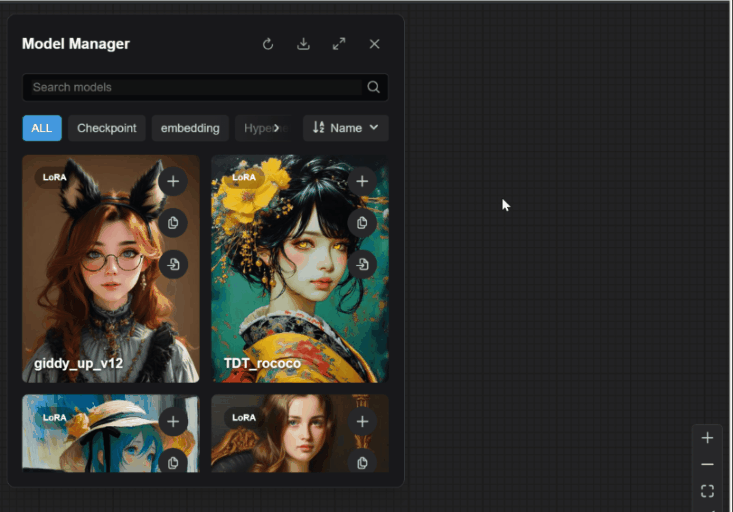Load giddy_up_v12 via the import icon

click(x=173, y=264)
